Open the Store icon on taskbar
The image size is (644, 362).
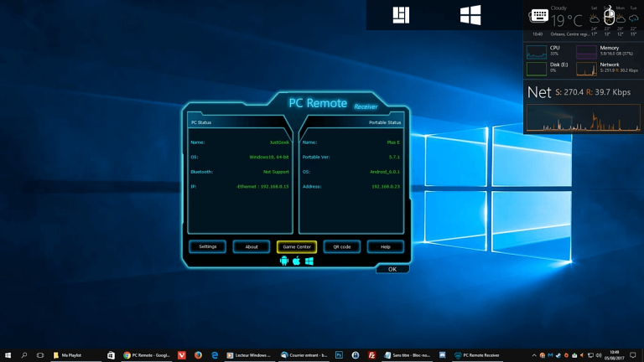(x=111, y=355)
